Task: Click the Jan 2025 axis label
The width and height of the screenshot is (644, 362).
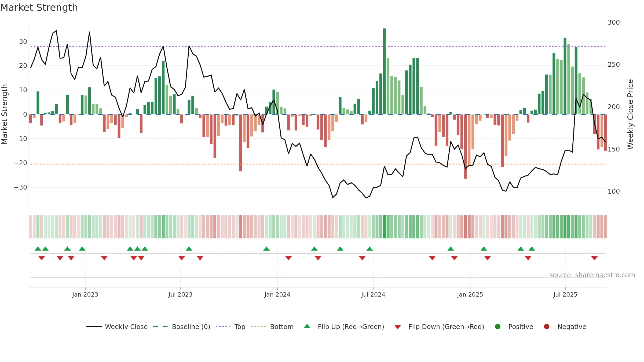Action: (470, 294)
